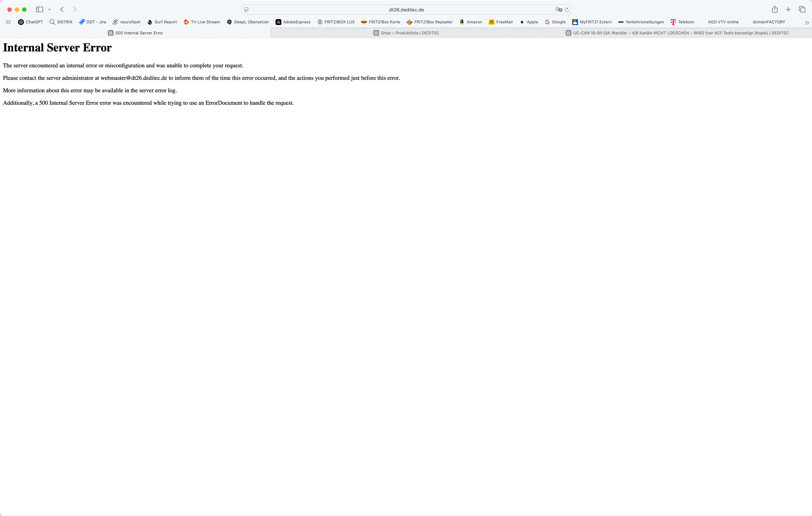812x516 pixels.
Task: Click the ErrorDocument sentence text
Action: [148, 103]
